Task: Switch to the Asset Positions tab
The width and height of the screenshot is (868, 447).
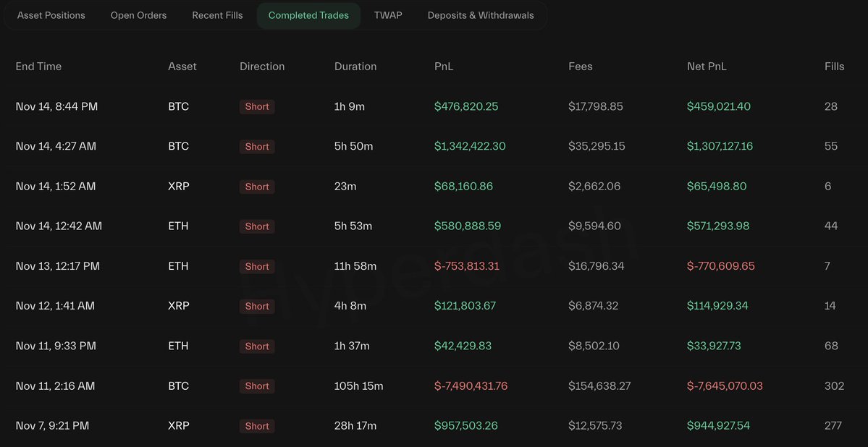Action: tap(51, 15)
